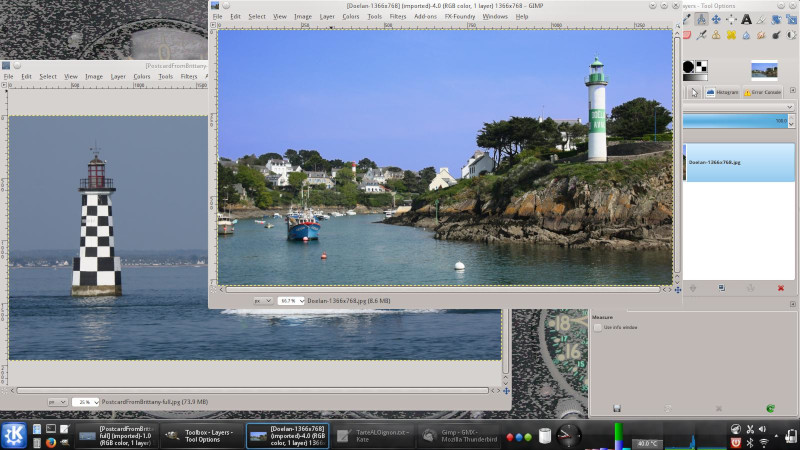This screenshot has height=450, width=800.
Task: Click duplicate layer icon in Layers panel
Action: 721,288
